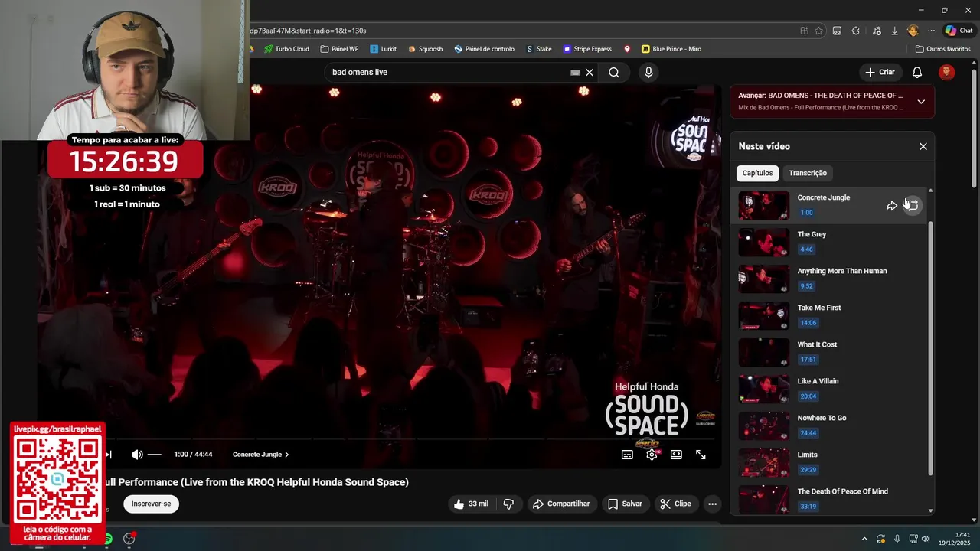Image resolution: width=980 pixels, height=551 pixels.
Task: Click the YouTube search magnifier button
Action: (614, 73)
